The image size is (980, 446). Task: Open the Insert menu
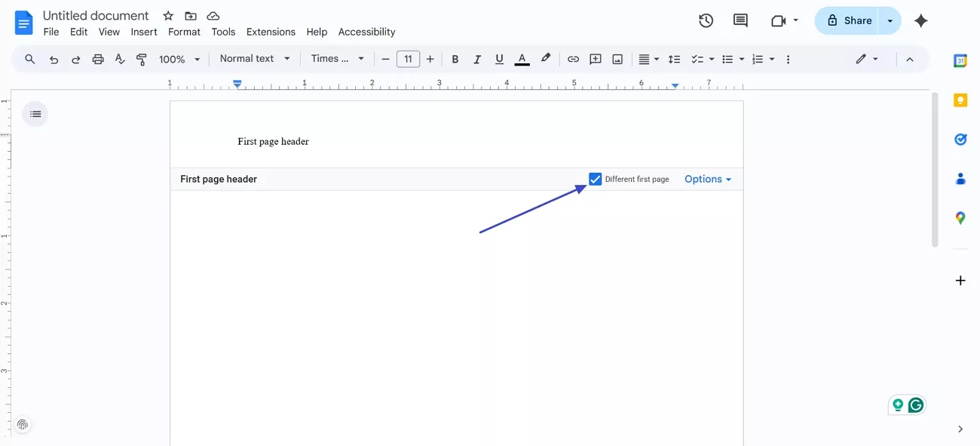click(x=144, y=32)
